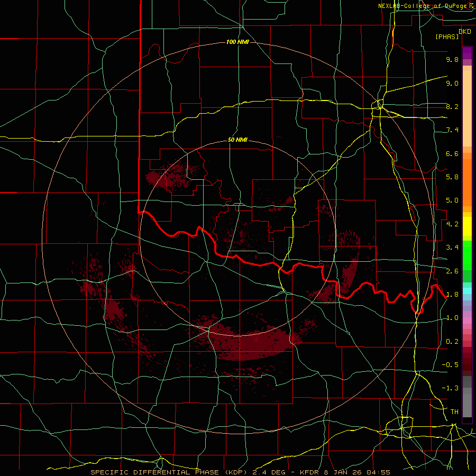476x476 pixels.
Task: Select the -1.3 scale label
Action: click(x=450, y=388)
